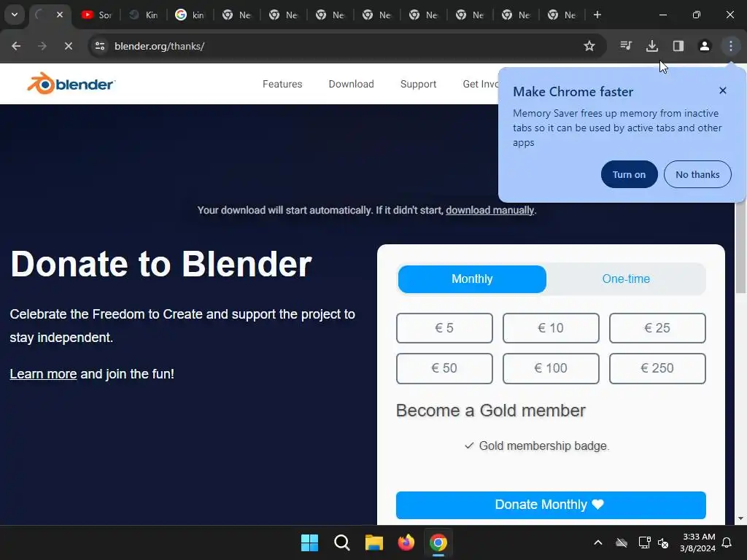Click the page vertical scrollbar thumb
Image resolution: width=747 pixels, height=560 pixels.
pos(741,248)
